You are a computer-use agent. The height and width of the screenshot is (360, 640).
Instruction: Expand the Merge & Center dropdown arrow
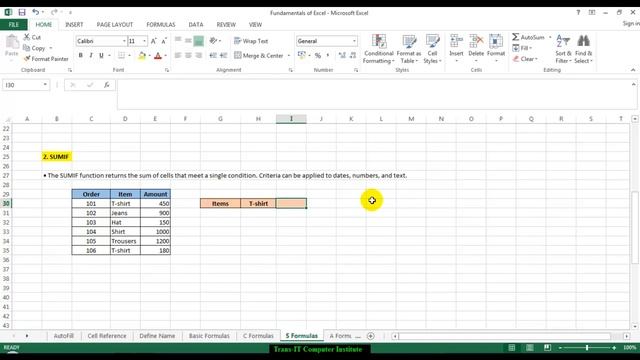[289, 56]
